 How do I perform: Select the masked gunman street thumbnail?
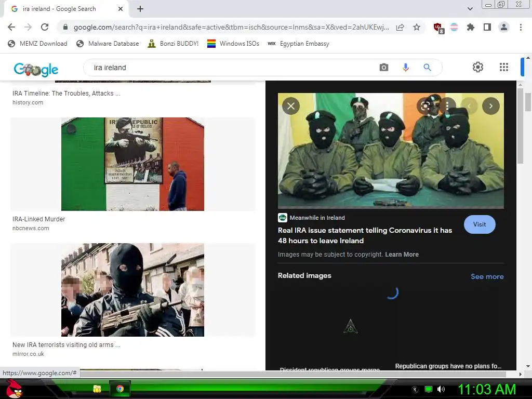pos(132,290)
